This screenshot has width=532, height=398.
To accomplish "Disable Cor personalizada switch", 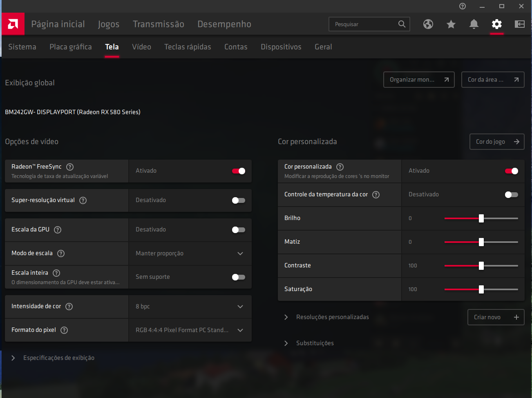I will pyautogui.click(x=512, y=171).
